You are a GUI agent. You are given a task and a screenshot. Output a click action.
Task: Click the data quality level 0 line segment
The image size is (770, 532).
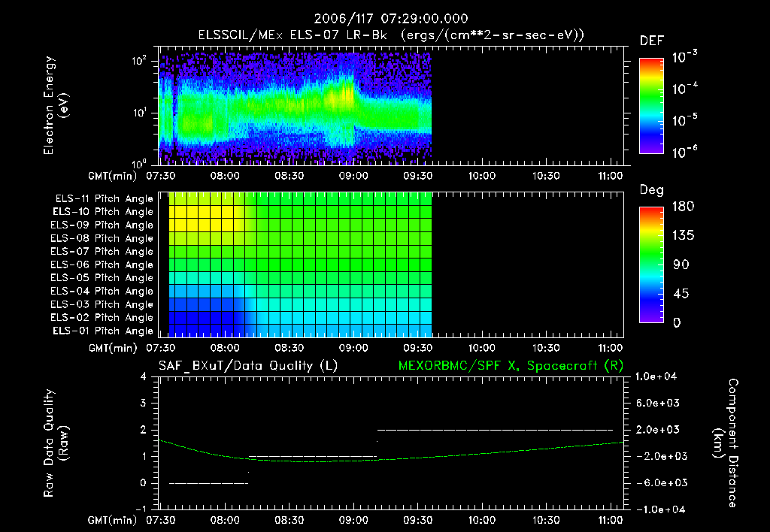209,483
